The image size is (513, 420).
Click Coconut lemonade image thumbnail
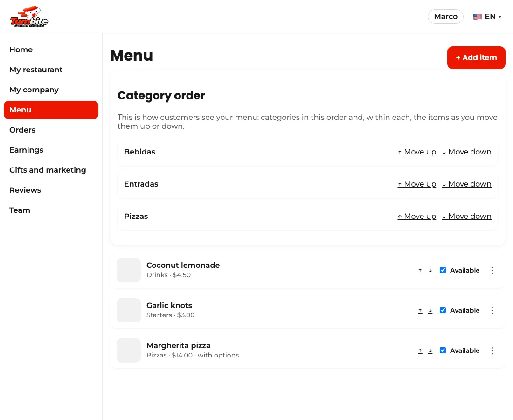point(129,270)
